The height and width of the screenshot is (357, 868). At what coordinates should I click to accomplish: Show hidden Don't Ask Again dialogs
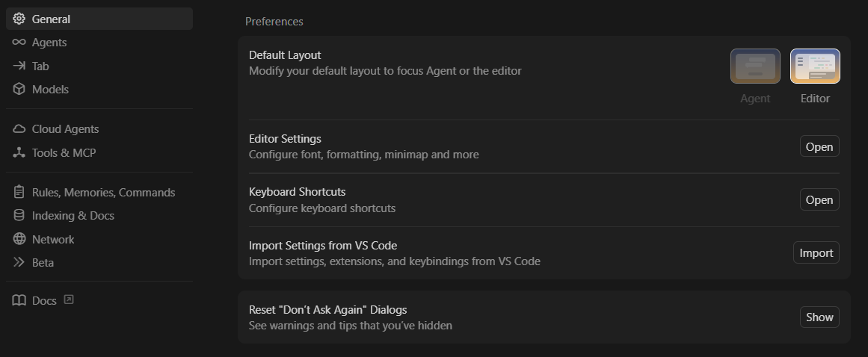click(x=819, y=317)
